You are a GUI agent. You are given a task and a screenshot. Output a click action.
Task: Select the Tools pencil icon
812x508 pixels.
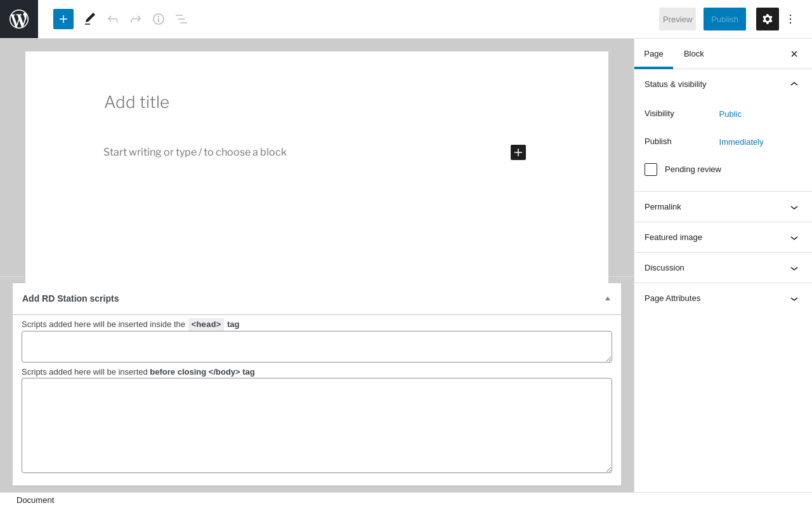pos(90,19)
